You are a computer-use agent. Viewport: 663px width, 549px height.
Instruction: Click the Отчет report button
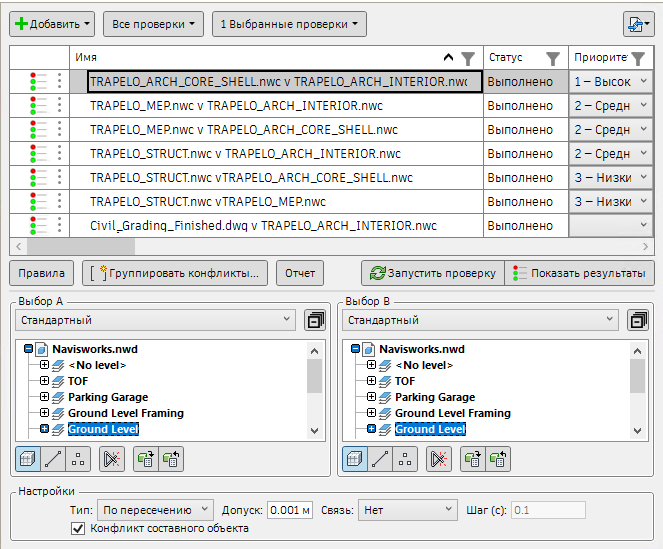[300, 273]
